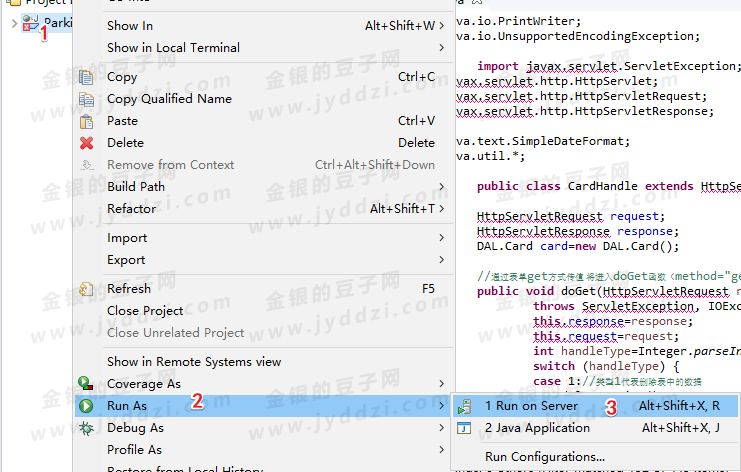Click the this.response=response line
This screenshot has height=472, width=741.
pyautogui.click(x=613, y=321)
